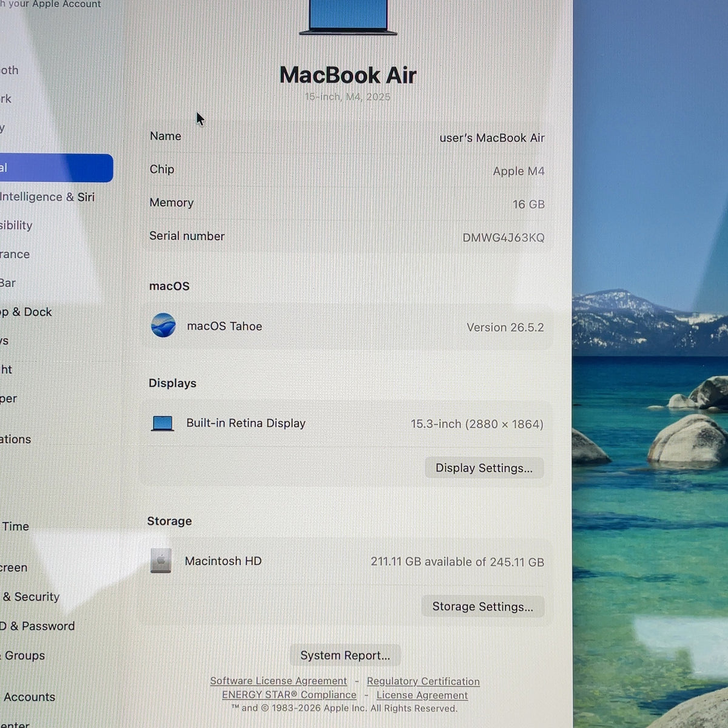Open the Accounts sidebar item
Image resolution: width=728 pixels, height=728 pixels.
tap(28, 697)
